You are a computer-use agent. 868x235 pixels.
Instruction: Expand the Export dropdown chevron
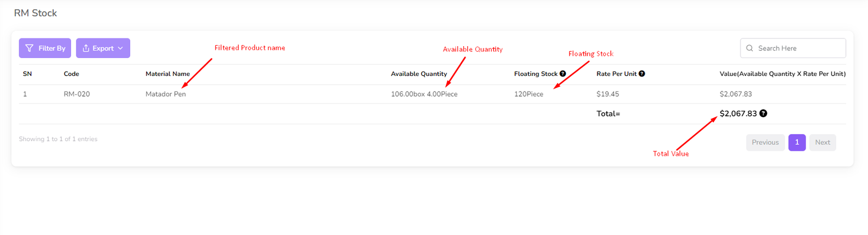pyautogui.click(x=120, y=48)
